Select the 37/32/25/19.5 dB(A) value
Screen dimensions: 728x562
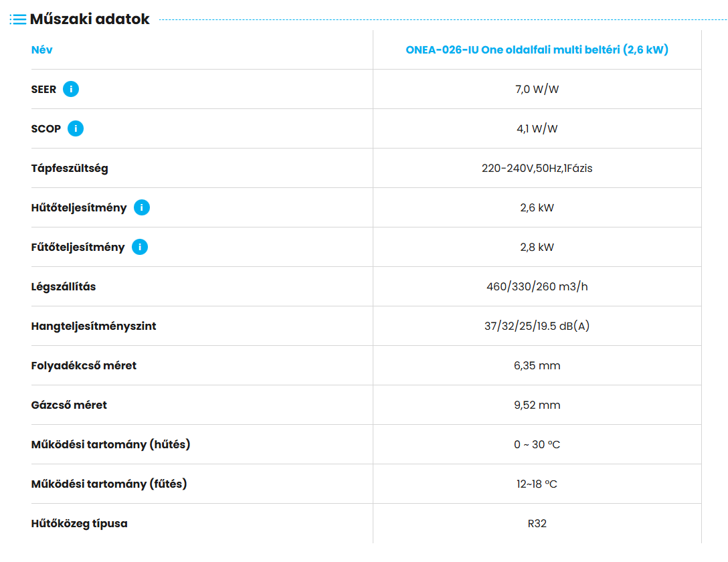click(x=537, y=326)
